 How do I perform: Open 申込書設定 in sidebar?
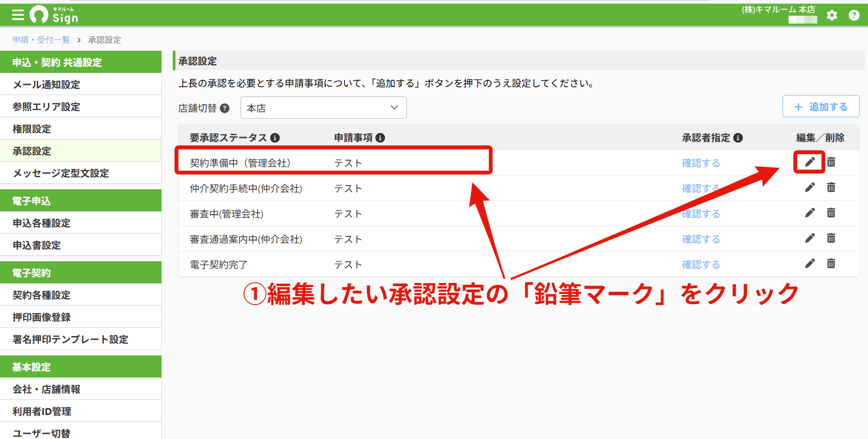coord(81,245)
